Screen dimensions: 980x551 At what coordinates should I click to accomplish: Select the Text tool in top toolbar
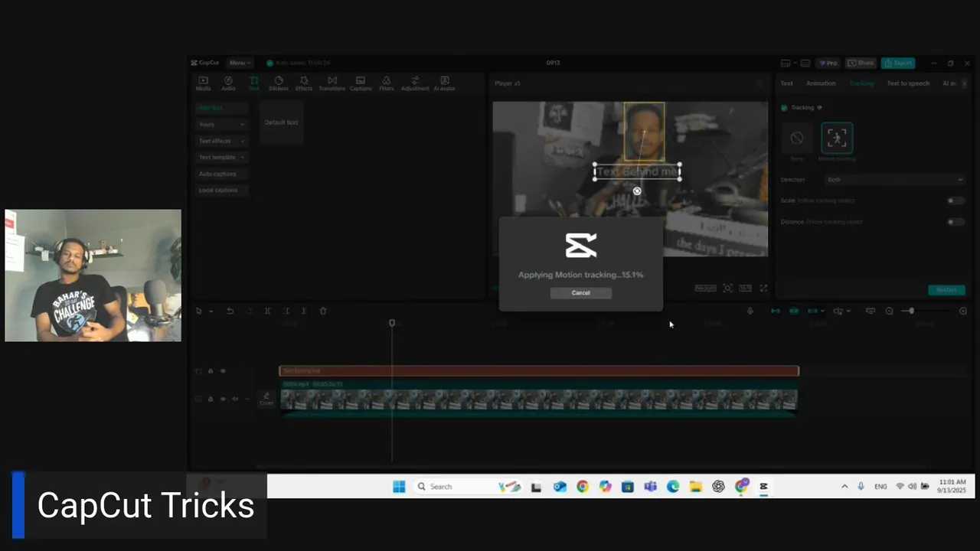tap(253, 83)
